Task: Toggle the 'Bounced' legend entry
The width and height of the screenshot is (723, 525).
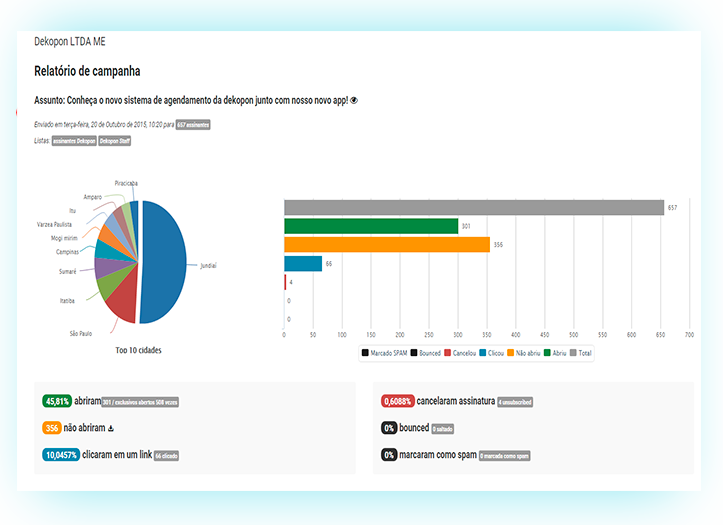Action: (426, 353)
